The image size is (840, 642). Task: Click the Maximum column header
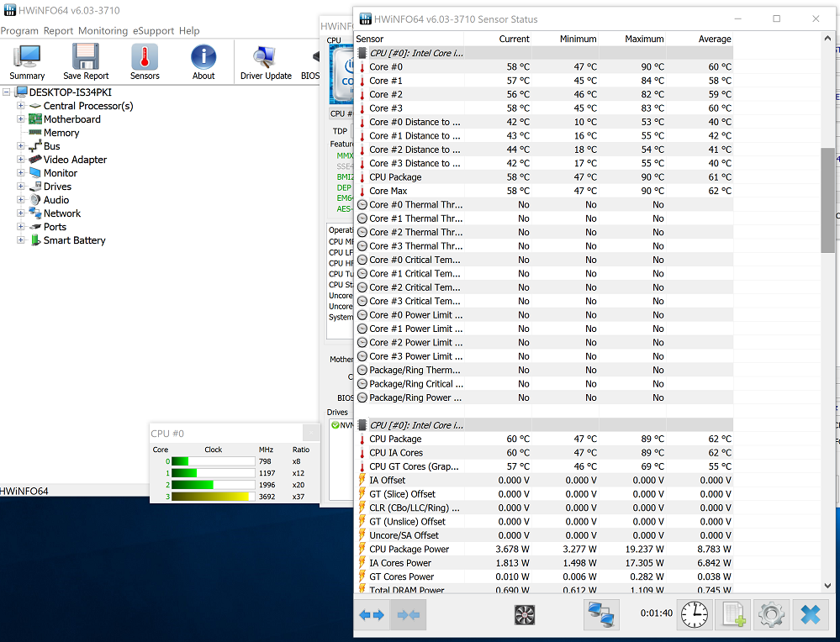click(x=632, y=39)
